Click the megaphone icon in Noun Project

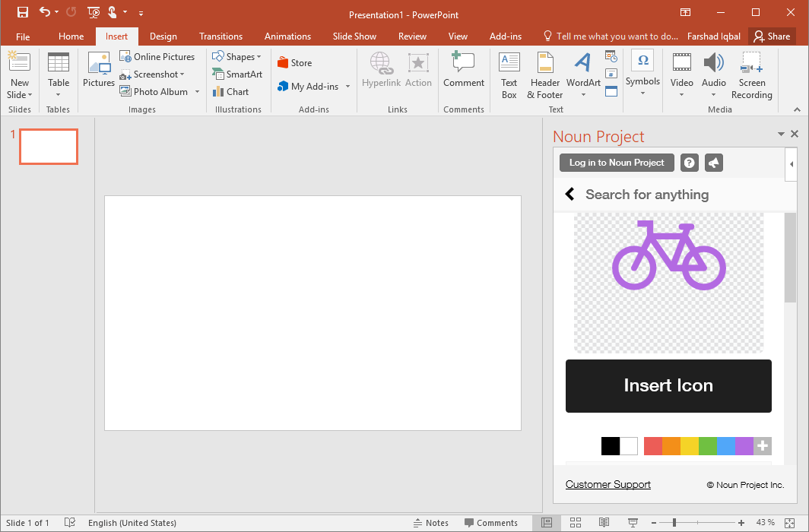click(713, 163)
